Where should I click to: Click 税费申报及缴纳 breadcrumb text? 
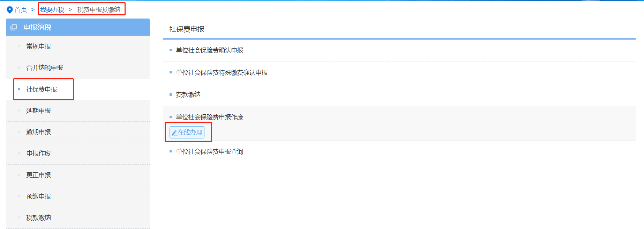pyautogui.click(x=99, y=10)
